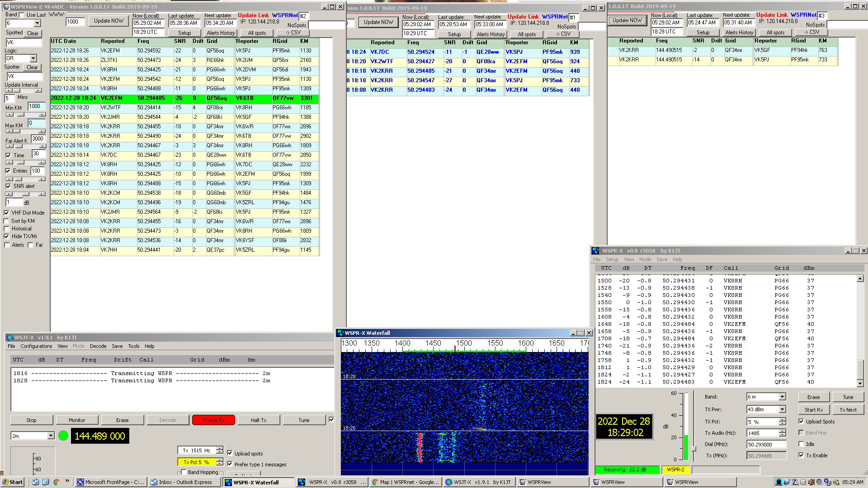Image resolution: width=868 pixels, height=488 pixels.
Task: Click the Start Rx icon in WSPR-X
Action: click(x=812, y=409)
